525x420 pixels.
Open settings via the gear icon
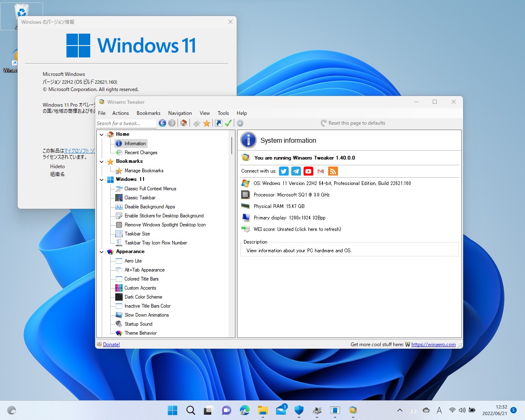coord(240,123)
